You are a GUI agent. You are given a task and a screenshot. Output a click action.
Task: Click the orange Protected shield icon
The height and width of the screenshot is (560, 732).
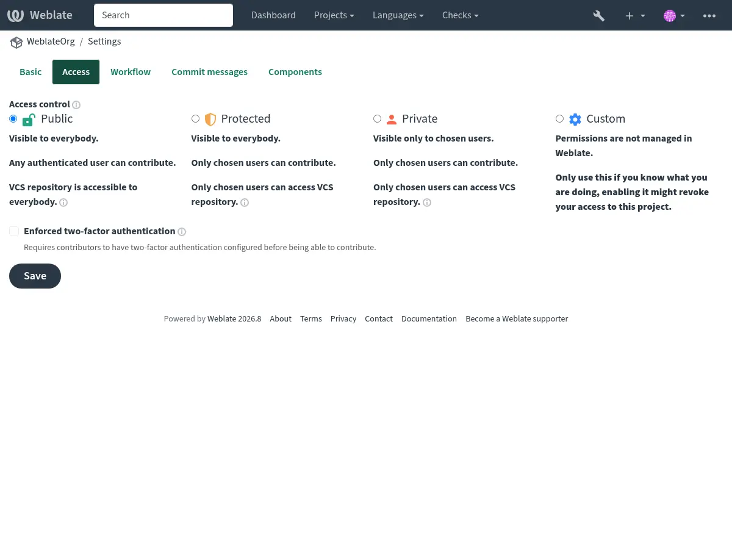[x=210, y=119]
